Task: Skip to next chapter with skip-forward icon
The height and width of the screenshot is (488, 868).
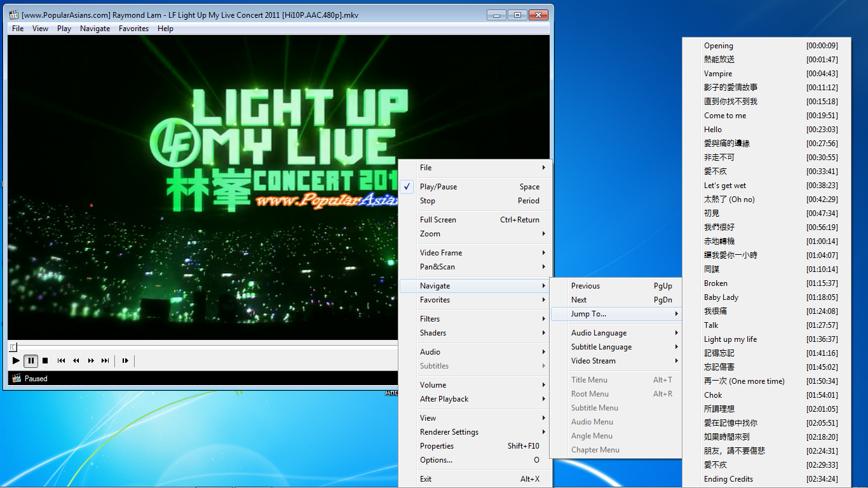Action: [x=105, y=361]
